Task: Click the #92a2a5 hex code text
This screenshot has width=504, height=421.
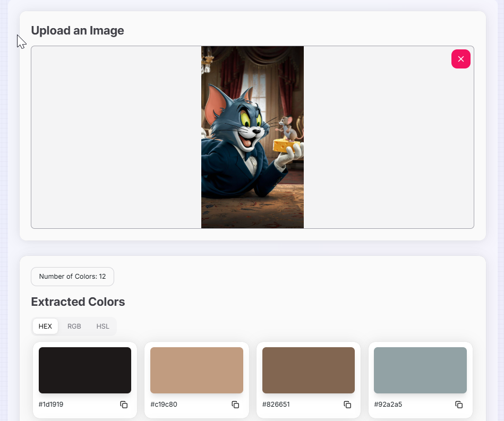Action: pos(388,405)
